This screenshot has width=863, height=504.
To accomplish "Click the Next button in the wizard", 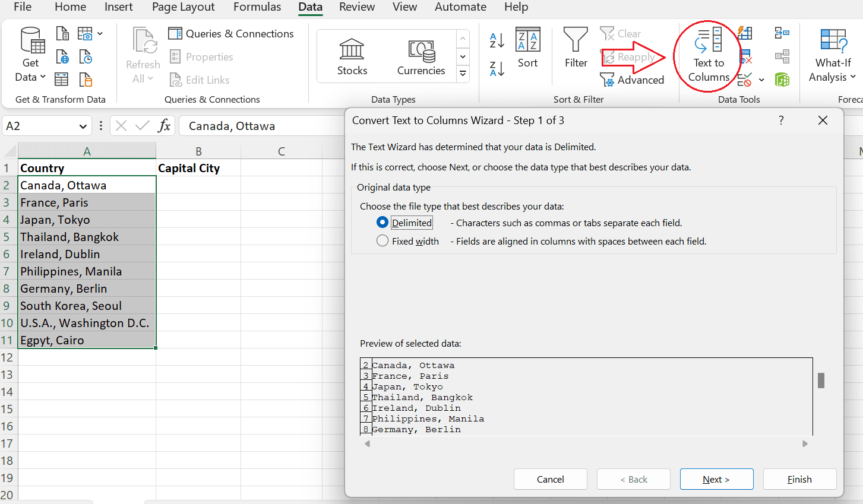I will (x=716, y=479).
